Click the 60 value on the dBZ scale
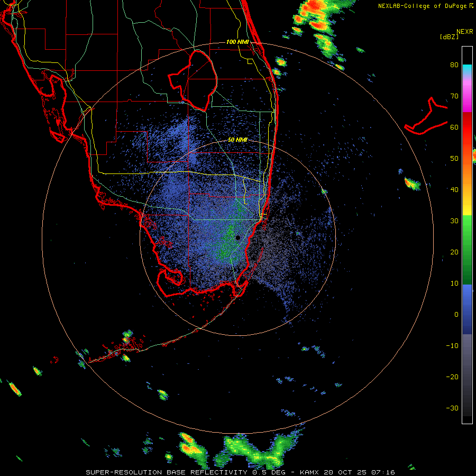This screenshot has width=476, height=476. tap(454, 127)
